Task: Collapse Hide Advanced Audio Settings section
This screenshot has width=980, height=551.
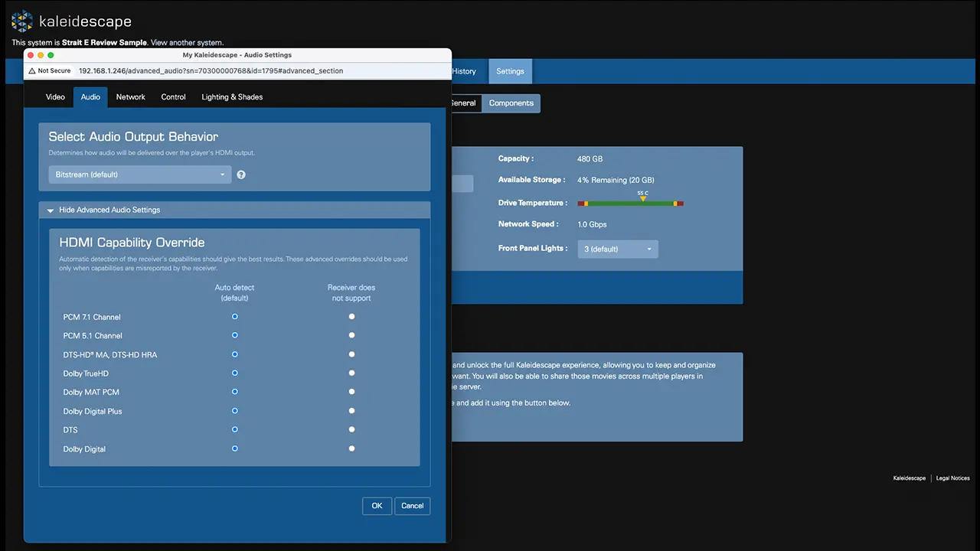Action: (103, 210)
